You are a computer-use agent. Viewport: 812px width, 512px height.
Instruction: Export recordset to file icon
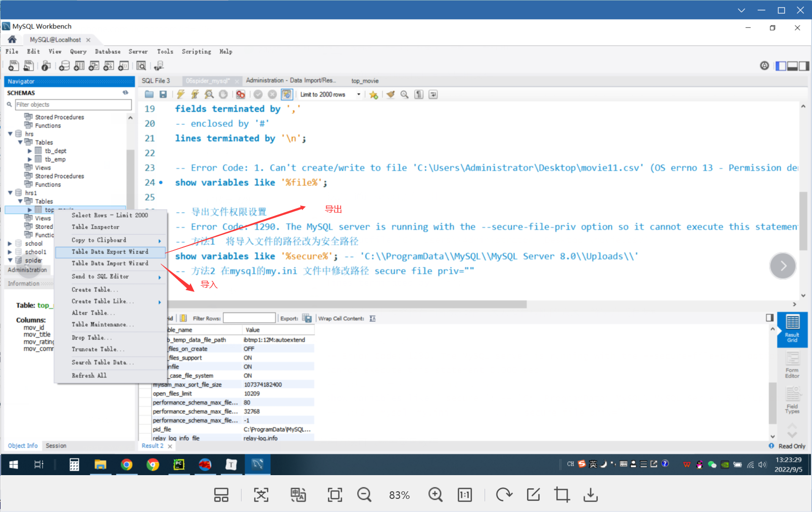tap(307, 318)
